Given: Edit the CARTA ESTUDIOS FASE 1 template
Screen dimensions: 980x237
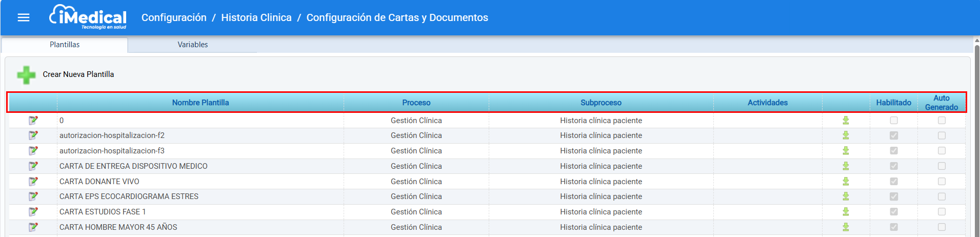Looking at the screenshot, I should coord(33,212).
